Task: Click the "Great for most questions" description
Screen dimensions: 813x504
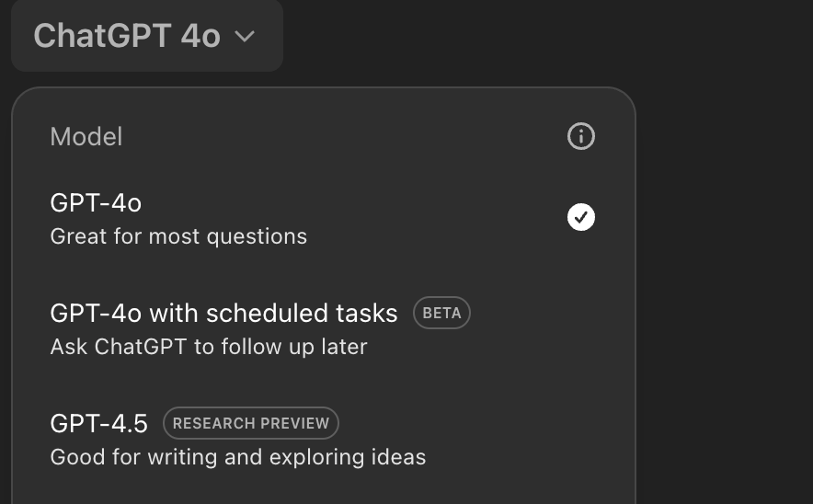Action: (178, 236)
